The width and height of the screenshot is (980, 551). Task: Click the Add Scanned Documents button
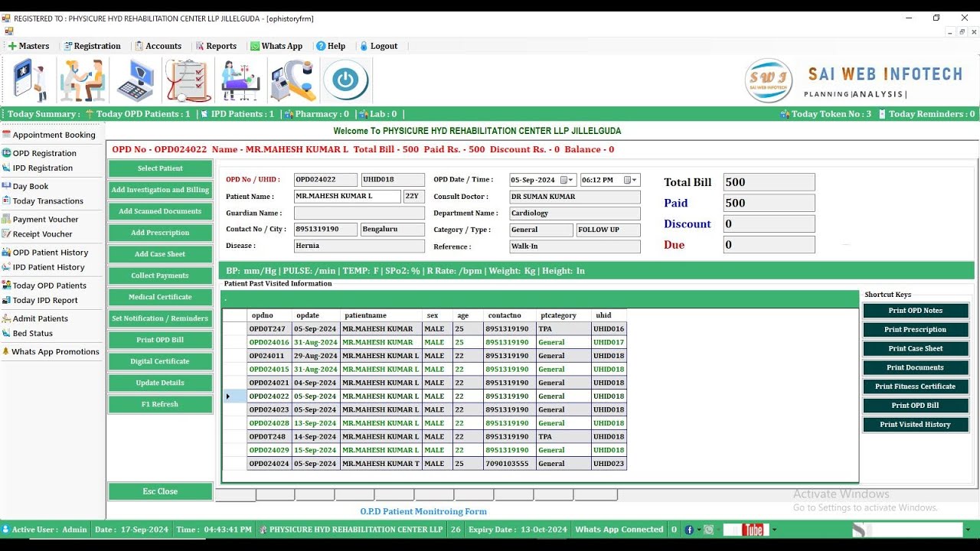pyautogui.click(x=160, y=211)
